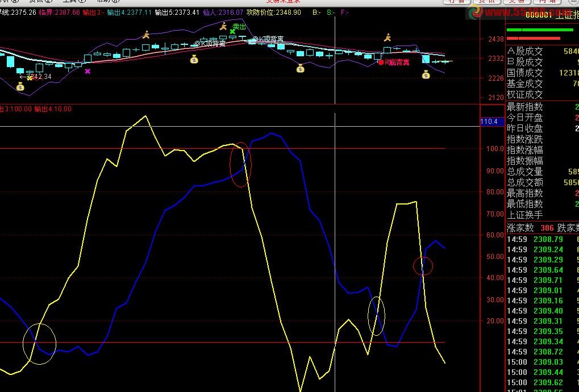579x392 pixels.
Task: Click the 110.4 crosshair value box on the axis
Action: tap(492, 122)
